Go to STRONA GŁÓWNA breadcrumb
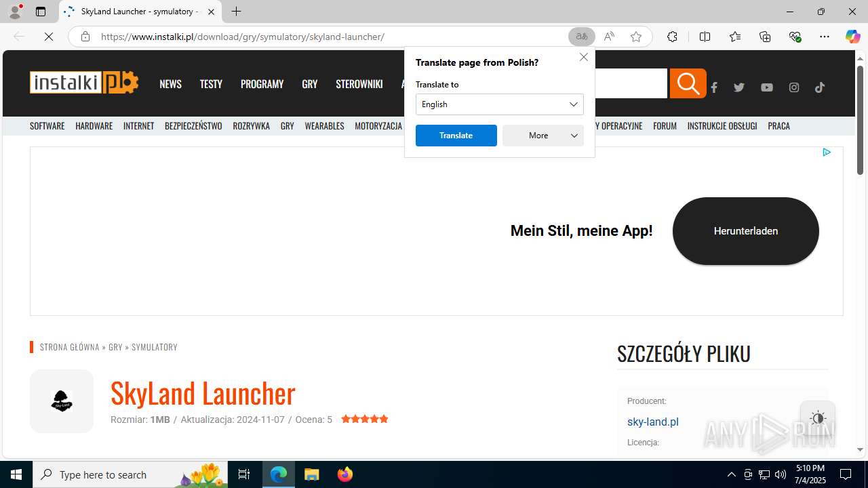This screenshot has height=488, width=868. (x=70, y=347)
